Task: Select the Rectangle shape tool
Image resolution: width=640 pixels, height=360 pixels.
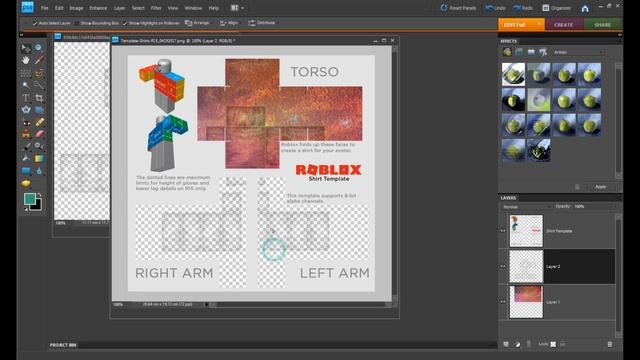Action: point(26,171)
